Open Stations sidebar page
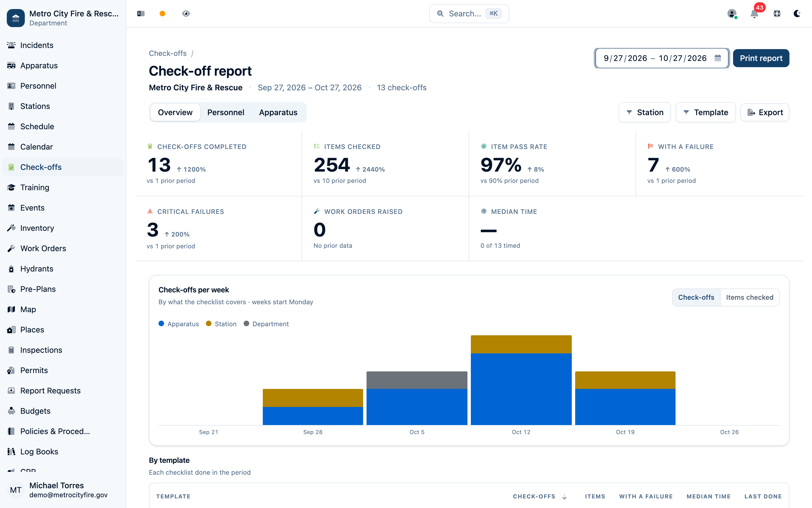 coord(63,106)
